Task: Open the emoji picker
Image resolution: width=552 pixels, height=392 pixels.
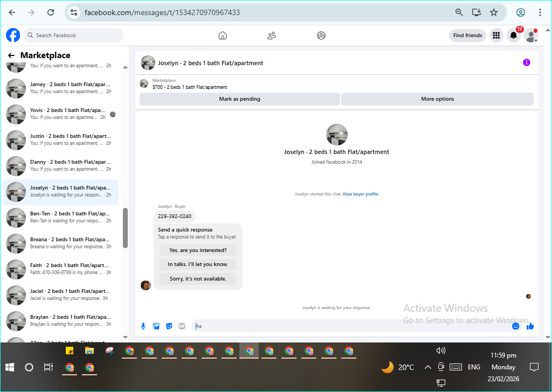Action: tap(516, 326)
